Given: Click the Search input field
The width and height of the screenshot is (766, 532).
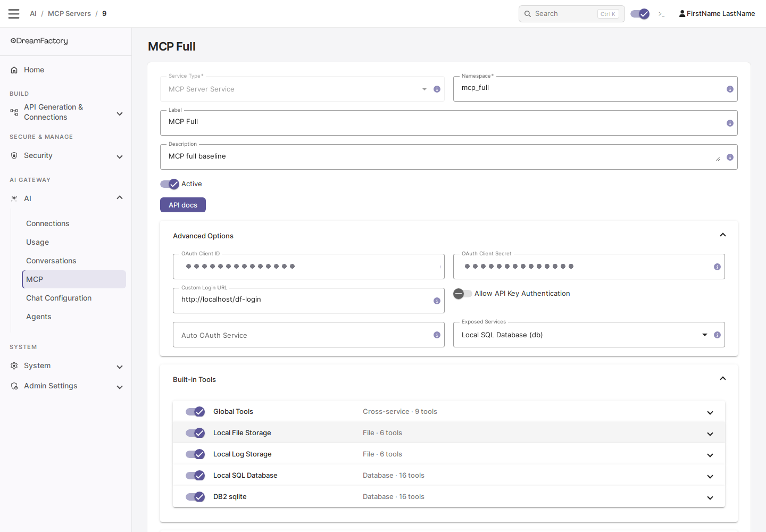Looking at the screenshot, I should [x=571, y=14].
